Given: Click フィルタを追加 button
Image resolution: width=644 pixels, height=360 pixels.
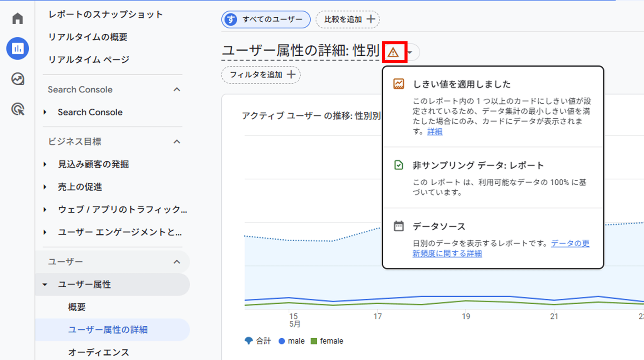Looking at the screenshot, I should coord(261,75).
